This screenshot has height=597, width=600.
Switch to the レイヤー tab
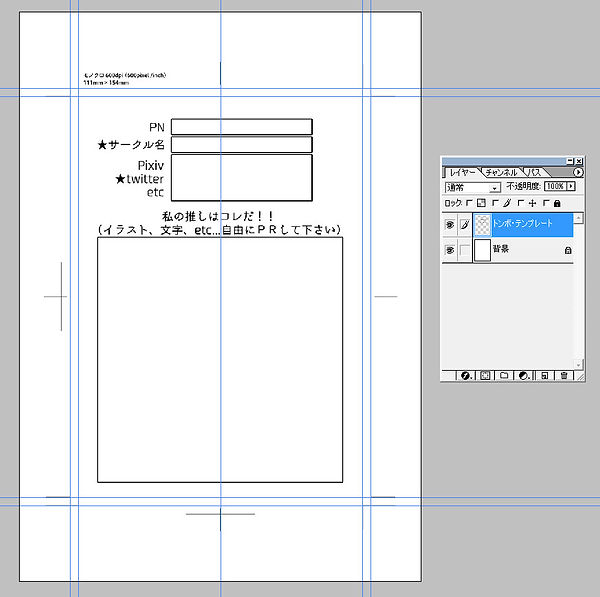pyautogui.click(x=462, y=173)
